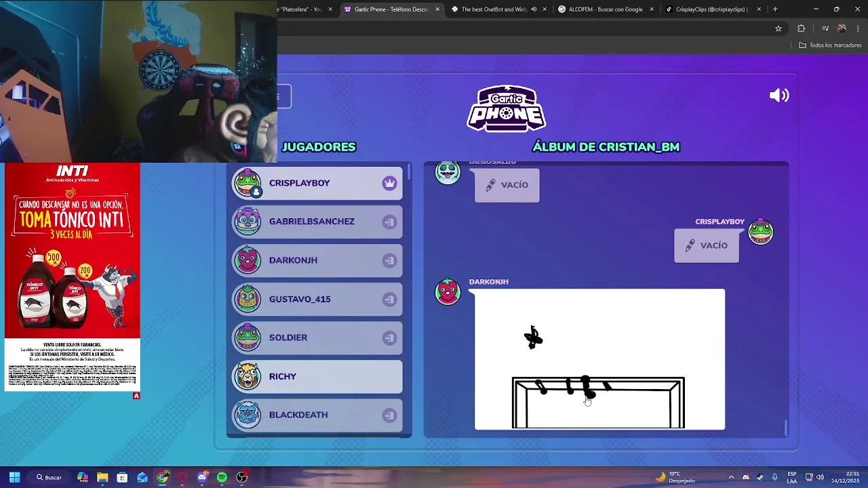Image resolution: width=868 pixels, height=488 pixels.
Task: Click the ESP LAA language indicator
Action: (x=792, y=477)
